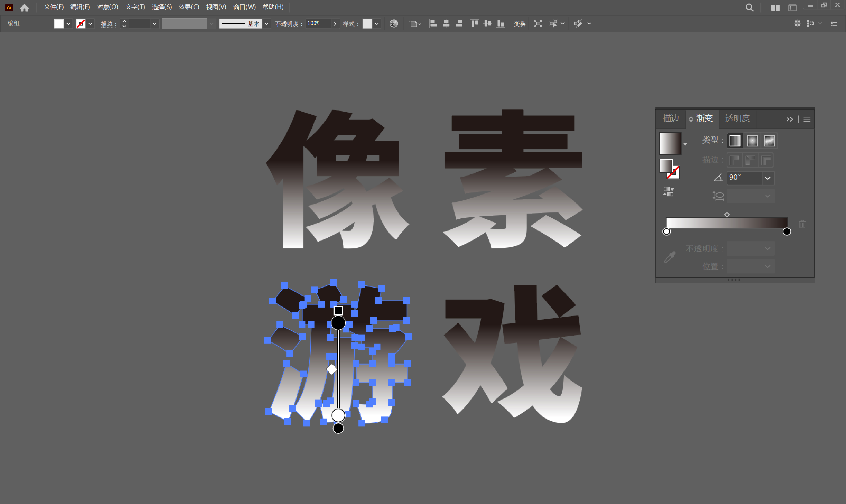Open the 对象(O) menu
Screen dimensions: 846x504
[107, 7]
